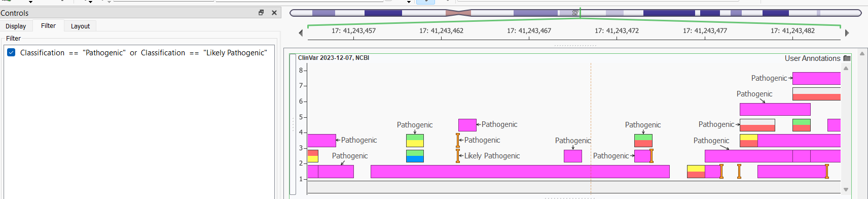The height and width of the screenshot is (199, 868).
Task: Switch to the Layout tab
Action: [80, 26]
